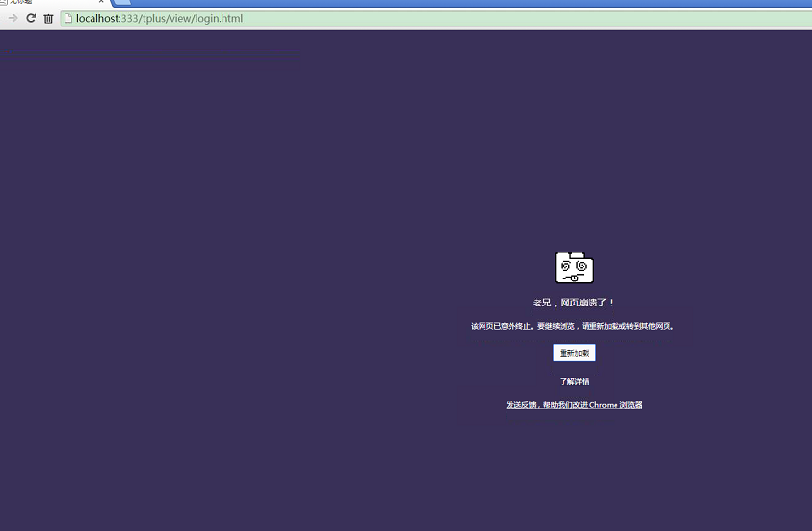Reload the page with refresh icon
The image size is (812, 531).
click(x=31, y=18)
